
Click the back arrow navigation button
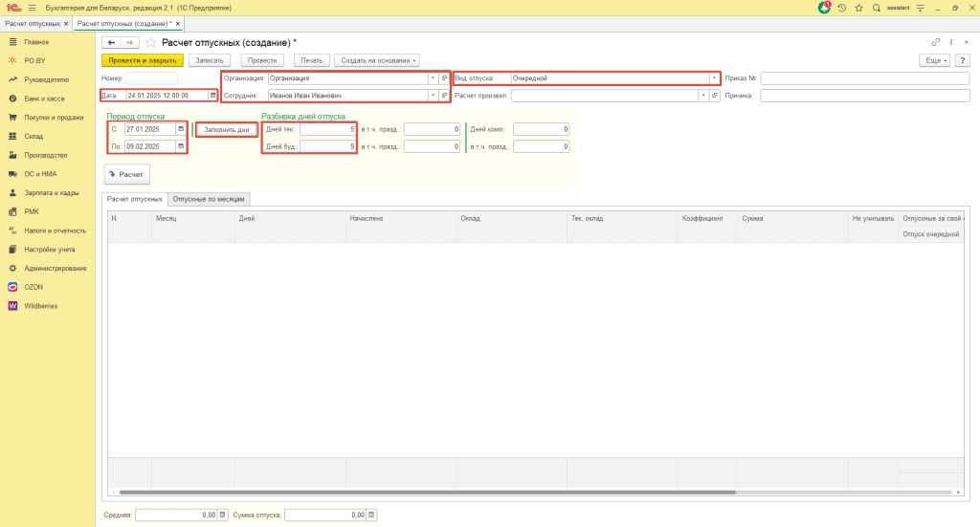(x=111, y=42)
